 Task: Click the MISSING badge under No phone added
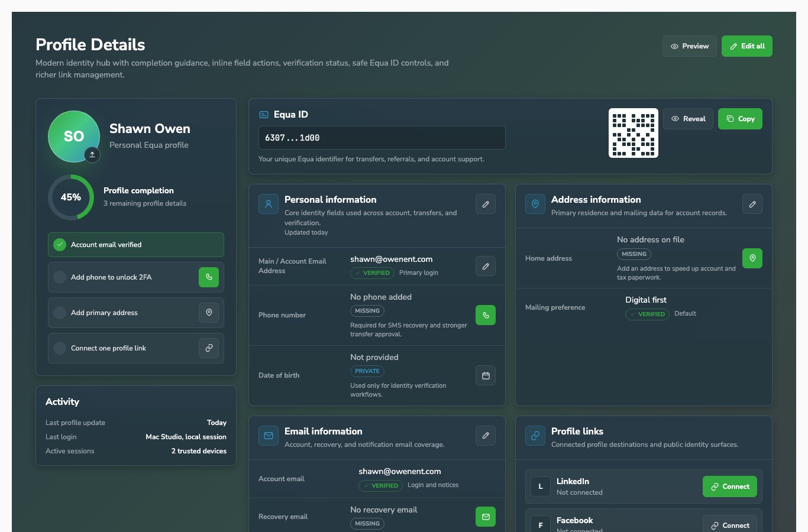point(367,311)
